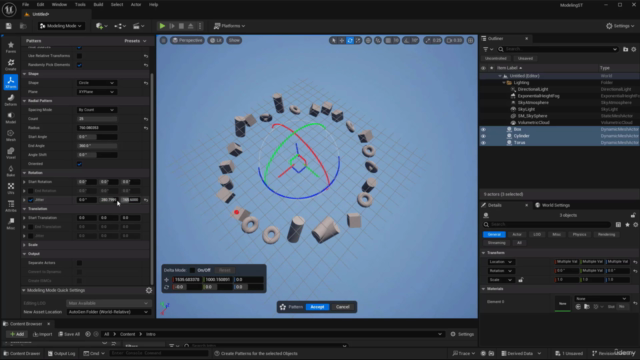Lock the Details panel selection
Viewport: 640px width, 360px height.
pos(633,215)
